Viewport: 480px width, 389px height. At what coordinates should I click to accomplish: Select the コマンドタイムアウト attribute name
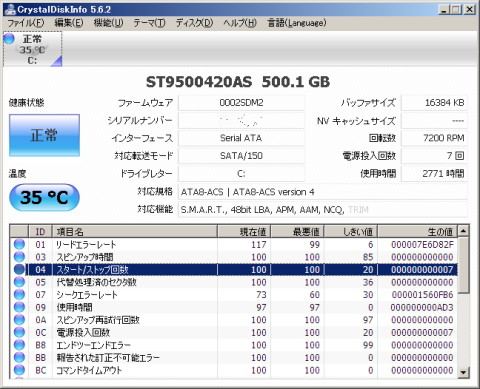point(89,370)
